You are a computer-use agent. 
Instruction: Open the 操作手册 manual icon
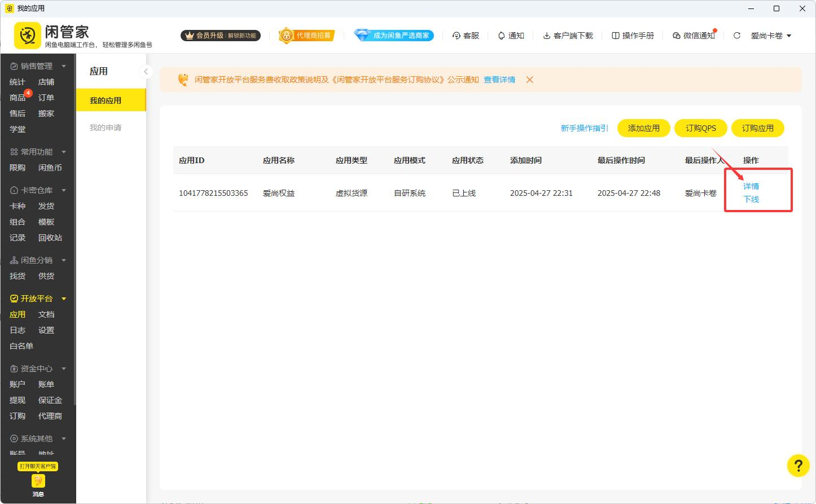pos(615,35)
